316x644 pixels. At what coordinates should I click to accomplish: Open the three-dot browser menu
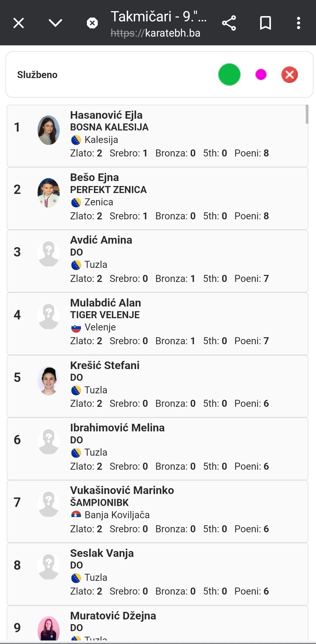(x=298, y=23)
